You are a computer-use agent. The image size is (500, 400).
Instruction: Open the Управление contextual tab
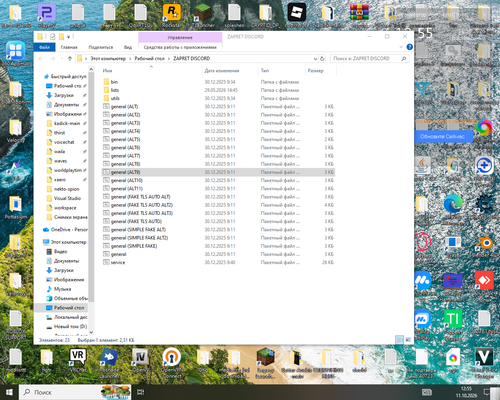[180, 37]
